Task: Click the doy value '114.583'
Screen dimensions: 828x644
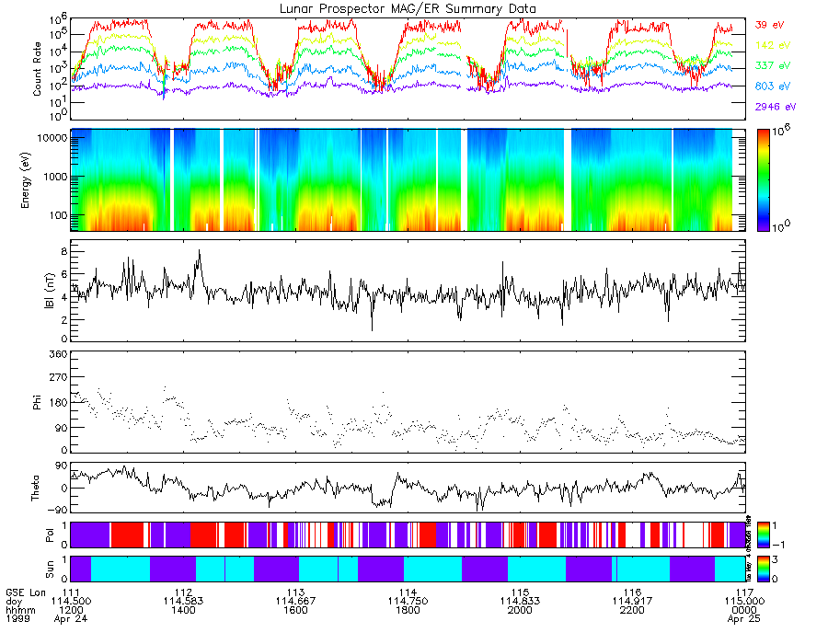Action: pos(183,602)
